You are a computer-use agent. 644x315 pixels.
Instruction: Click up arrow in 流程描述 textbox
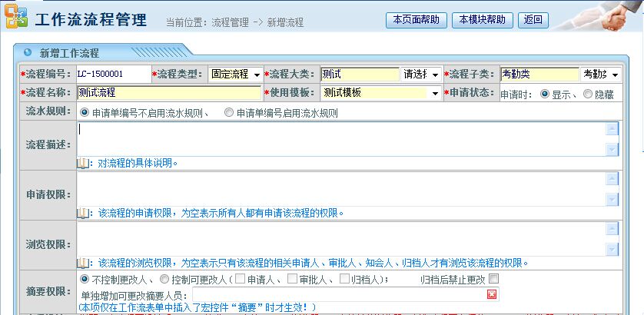(612, 129)
